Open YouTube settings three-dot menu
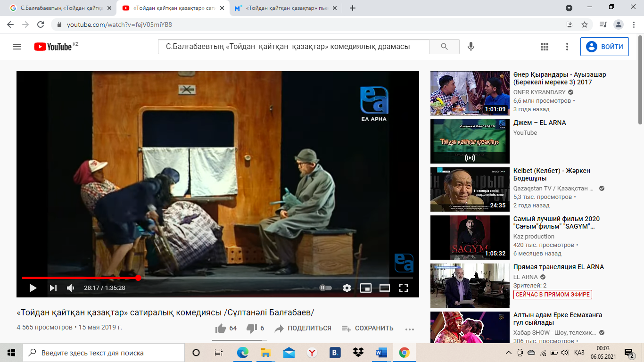The width and height of the screenshot is (644, 362). (567, 47)
